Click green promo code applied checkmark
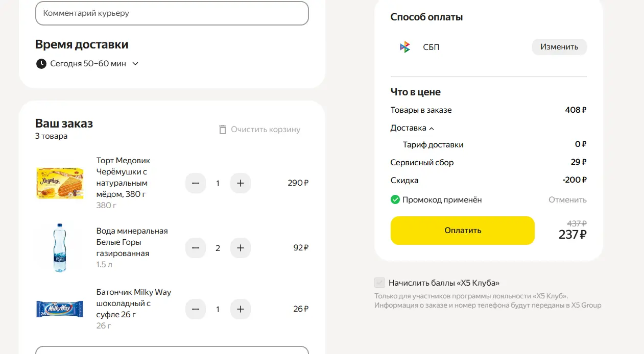The height and width of the screenshot is (354, 644). (x=395, y=199)
